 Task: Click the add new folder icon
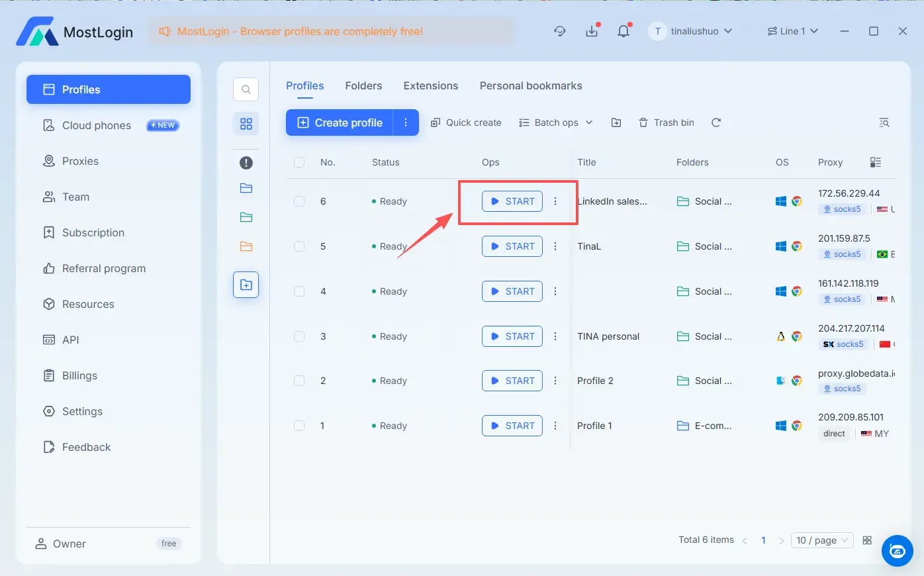(246, 285)
